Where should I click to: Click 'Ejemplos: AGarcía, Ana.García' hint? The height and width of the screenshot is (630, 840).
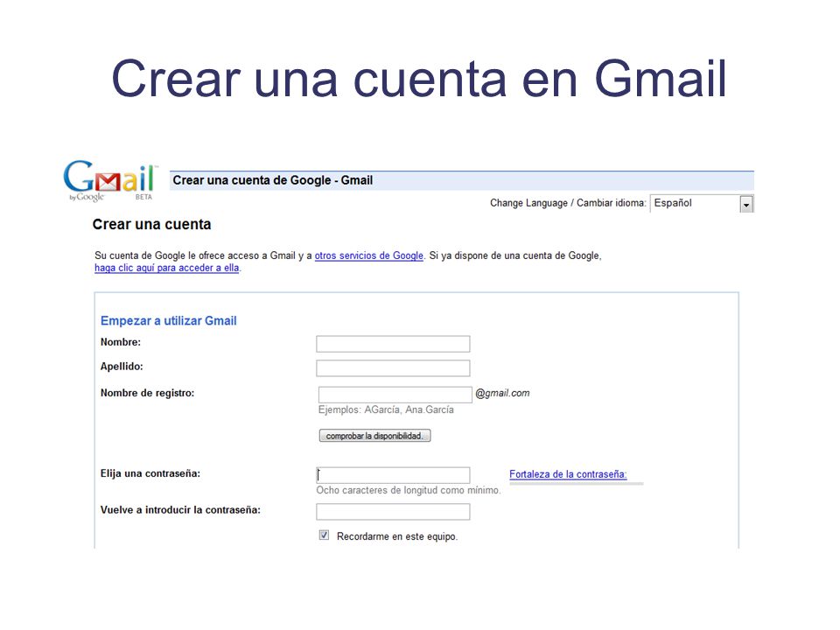(386, 409)
